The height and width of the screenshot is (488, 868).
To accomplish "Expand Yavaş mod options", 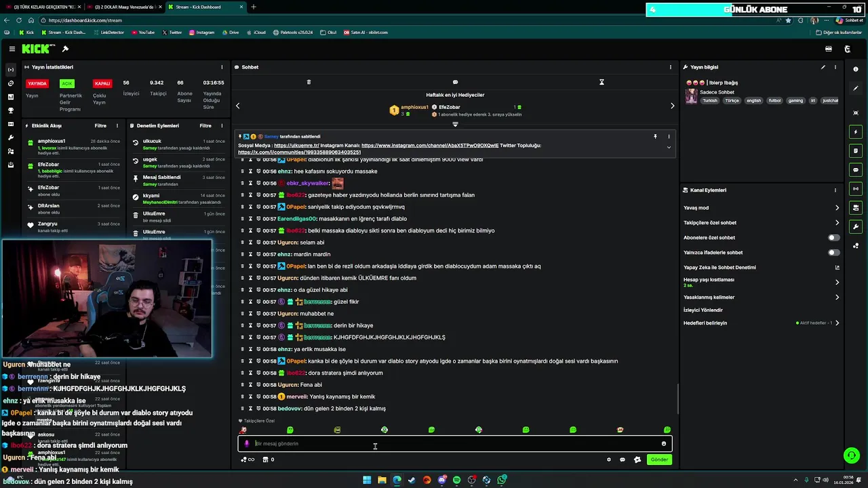I will click(837, 208).
